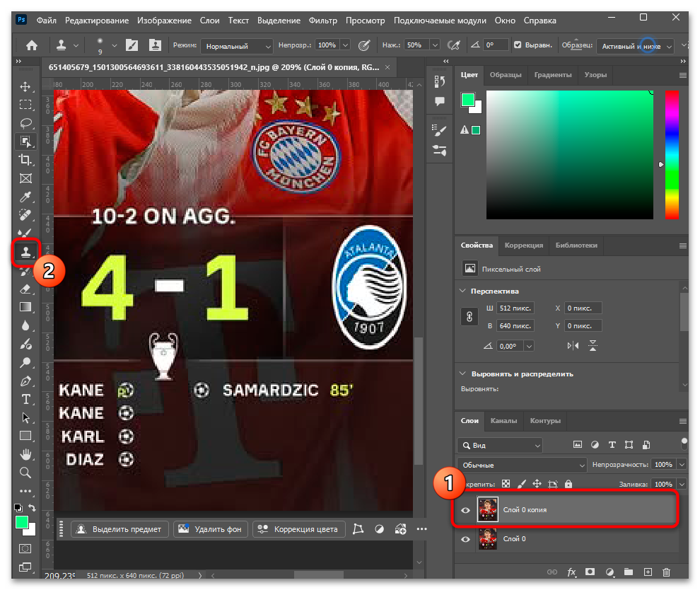Switch to the Коррекция tab
Screen dimensions: 700x590
coord(524,245)
